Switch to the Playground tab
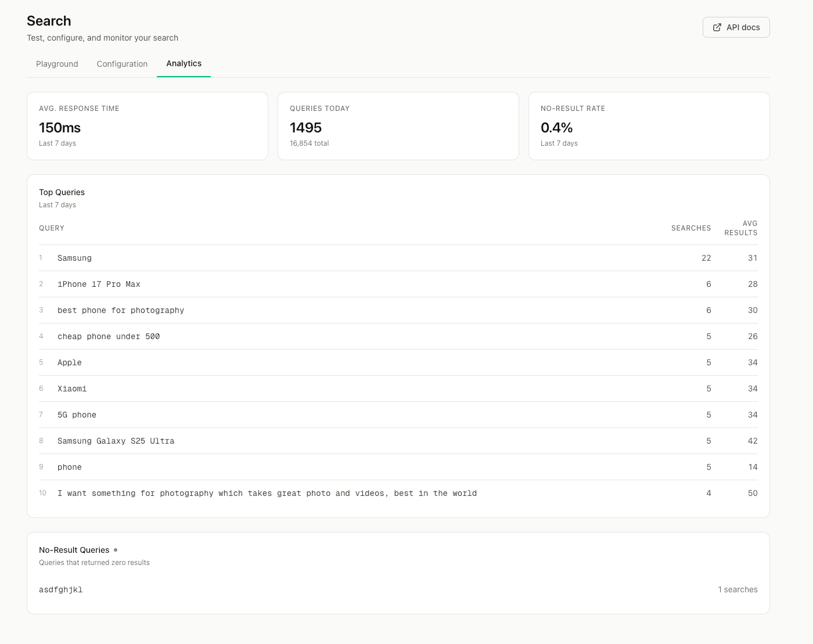Screen dimensions: 813x644 56,64
